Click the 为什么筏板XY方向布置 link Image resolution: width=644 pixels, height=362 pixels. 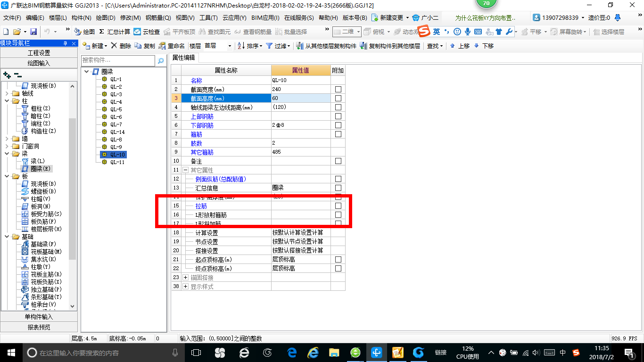(485, 18)
